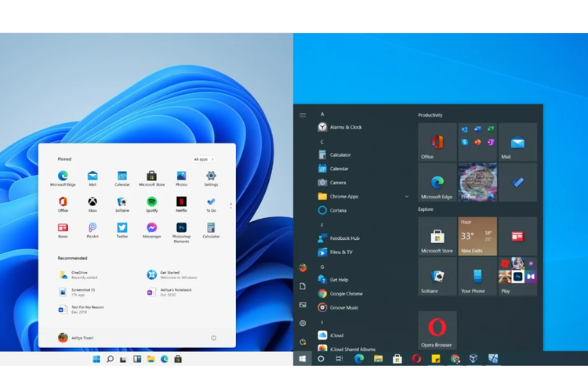Screen dimensions: 588x392
Task: Click the centered Windows 11 Start button
Action: click(x=96, y=359)
